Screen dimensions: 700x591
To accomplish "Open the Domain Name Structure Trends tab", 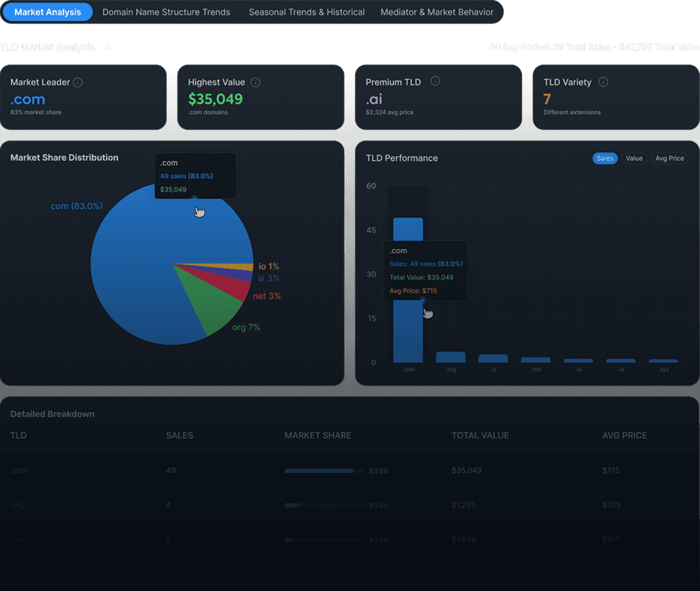I will point(166,12).
